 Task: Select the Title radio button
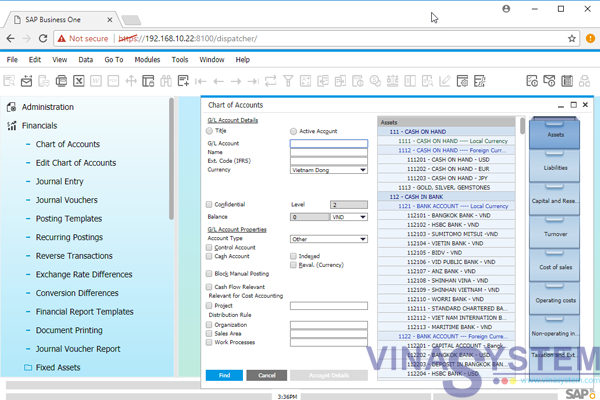click(x=209, y=130)
